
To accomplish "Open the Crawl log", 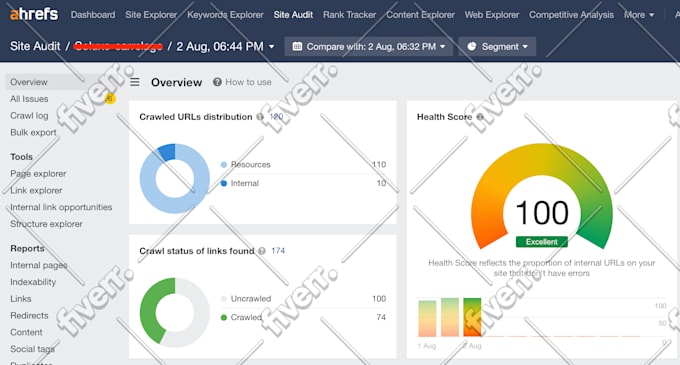I will (29, 116).
